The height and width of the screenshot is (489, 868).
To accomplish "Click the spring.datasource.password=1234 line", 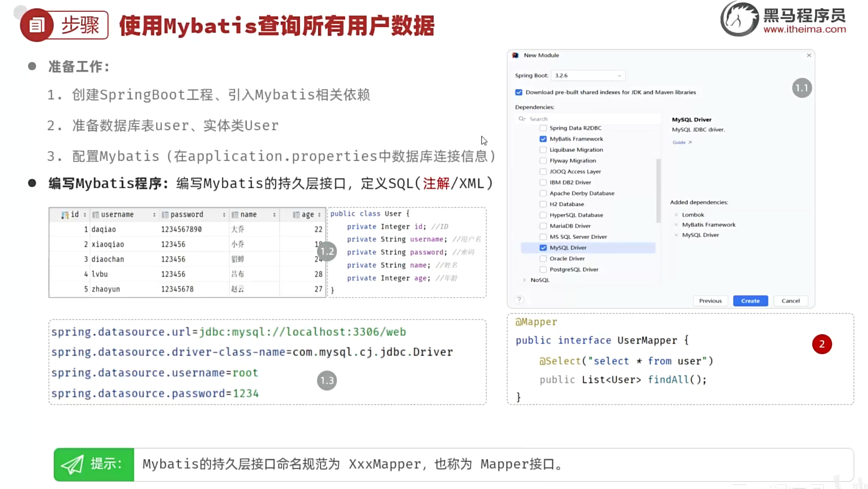I will [x=155, y=394].
